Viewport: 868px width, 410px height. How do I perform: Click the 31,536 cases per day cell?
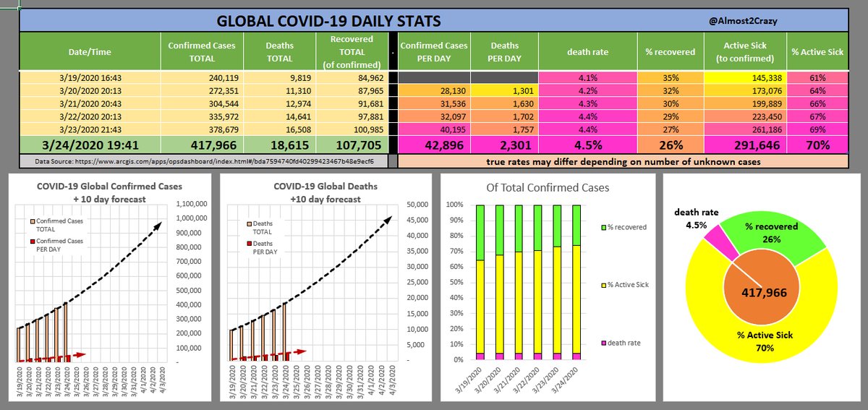(x=434, y=104)
